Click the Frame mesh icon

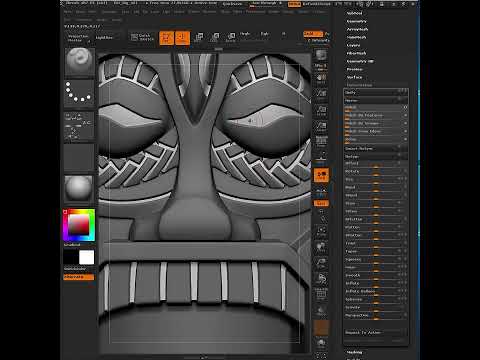pyautogui.click(x=321, y=231)
